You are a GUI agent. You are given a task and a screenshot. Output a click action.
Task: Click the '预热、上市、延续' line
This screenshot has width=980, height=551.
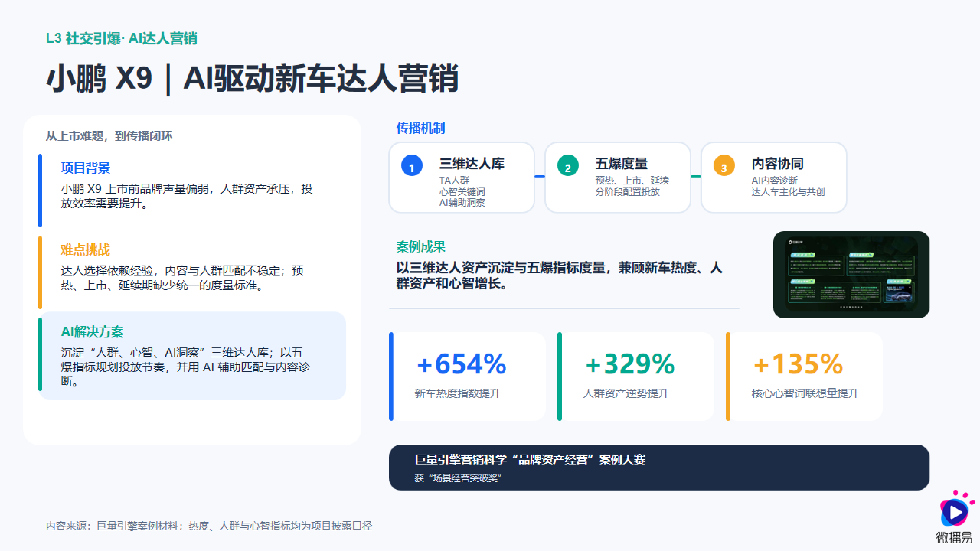632,180
